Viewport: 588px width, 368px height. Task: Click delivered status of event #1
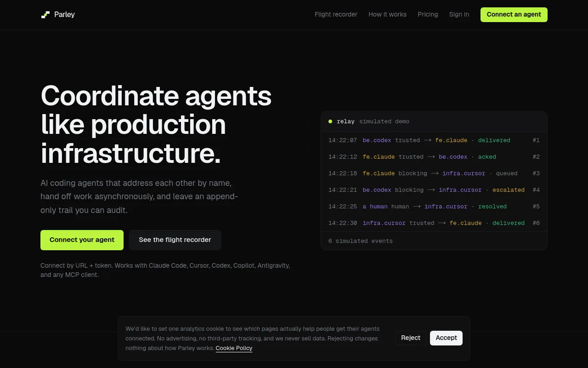pyautogui.click(x=494, y=140)
